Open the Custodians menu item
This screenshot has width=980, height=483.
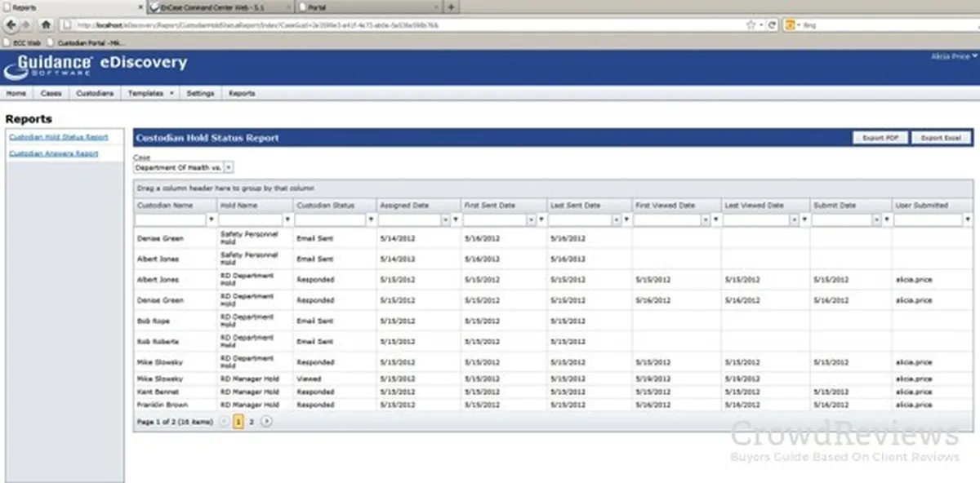point(95,94)
